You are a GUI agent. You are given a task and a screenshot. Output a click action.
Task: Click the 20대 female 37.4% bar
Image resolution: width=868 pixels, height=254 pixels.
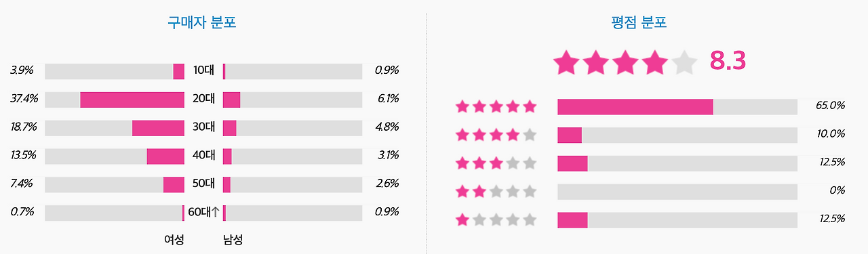[115, 100]
